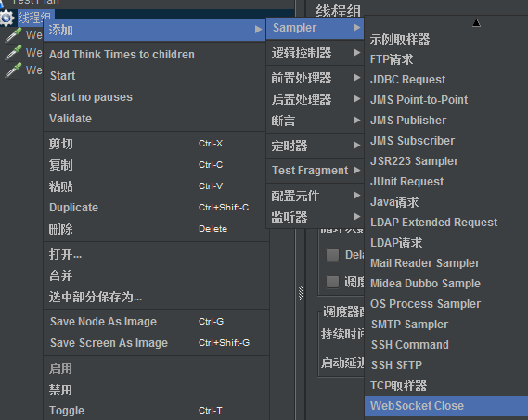This screenshot has height=420, width=528.
Task: Select WebSocket Close sampler
Action: click(446, 405)
